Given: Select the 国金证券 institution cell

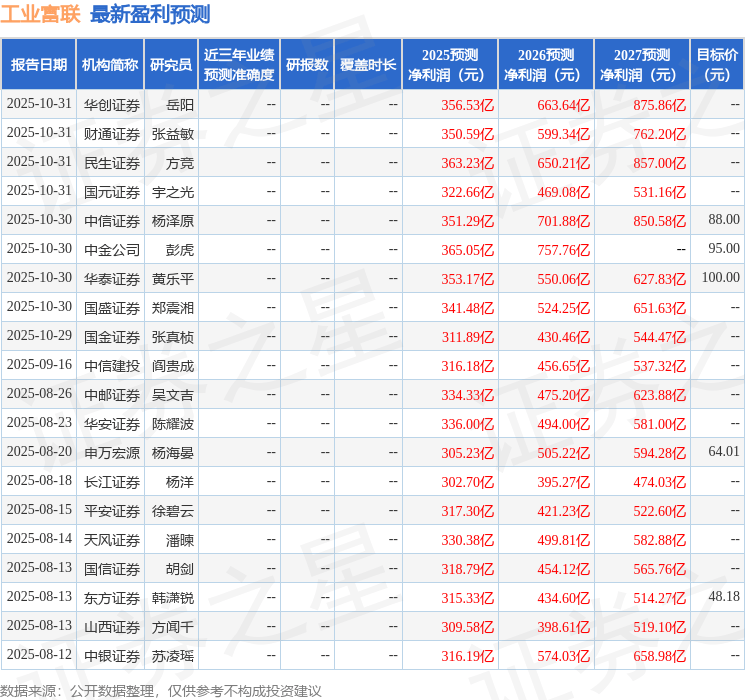Looking at the screenshot, I should [x=112, y=337].
